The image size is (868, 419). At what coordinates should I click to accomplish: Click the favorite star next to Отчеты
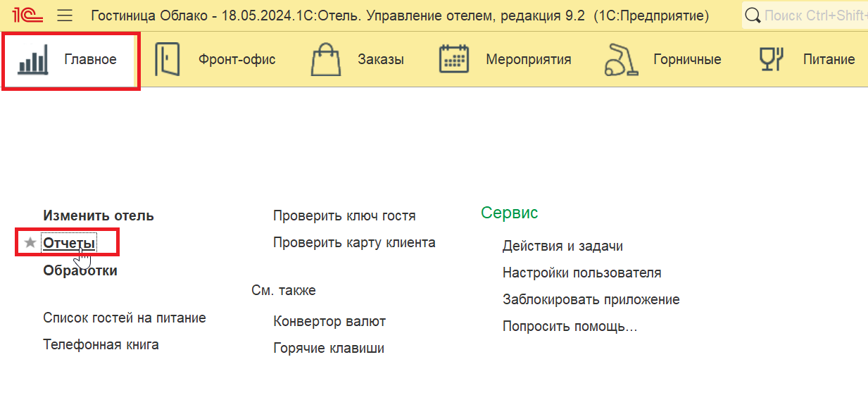pos(30,243)
